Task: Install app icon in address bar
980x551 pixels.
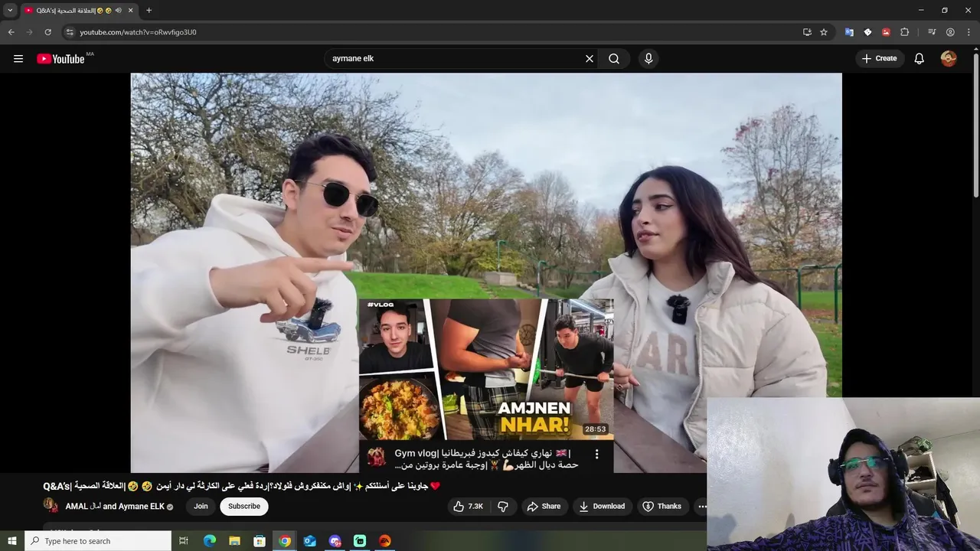Action: pyautogui.click(x=807, y=32)
